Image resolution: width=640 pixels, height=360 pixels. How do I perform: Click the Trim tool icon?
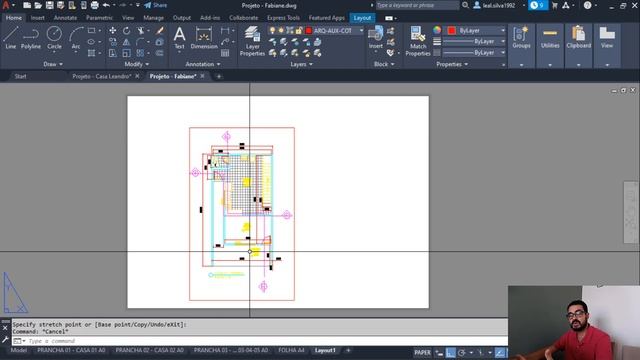pyautogui.click(x=141, y=31)
